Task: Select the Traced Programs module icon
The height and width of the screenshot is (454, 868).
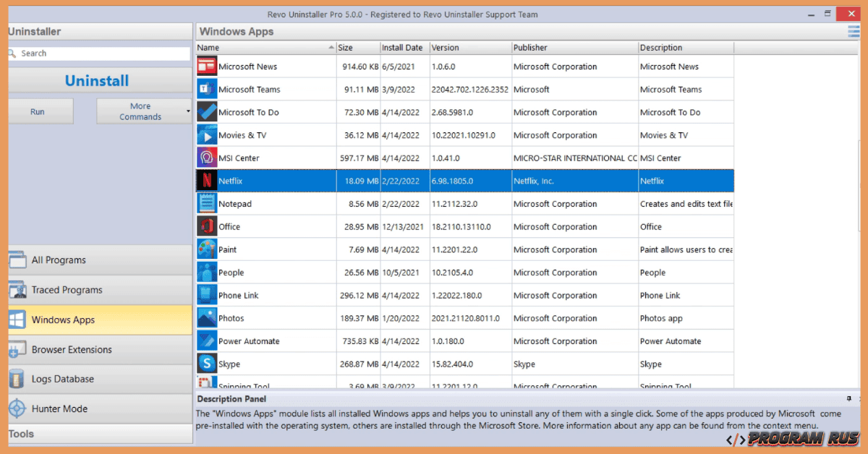Action: tap(17, 290)
